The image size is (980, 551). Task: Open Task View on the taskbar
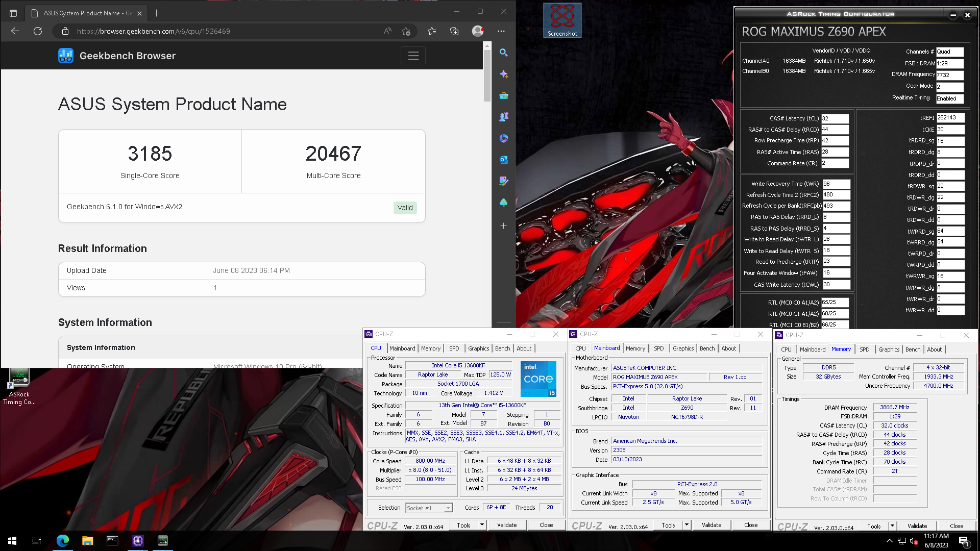point(37,541)
